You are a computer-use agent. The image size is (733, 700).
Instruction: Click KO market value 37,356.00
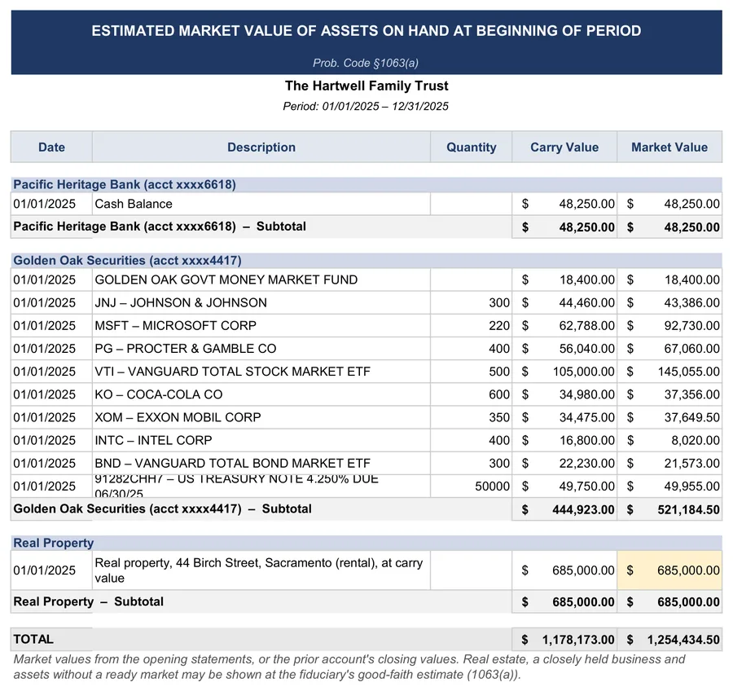click(x=669, y=394)
